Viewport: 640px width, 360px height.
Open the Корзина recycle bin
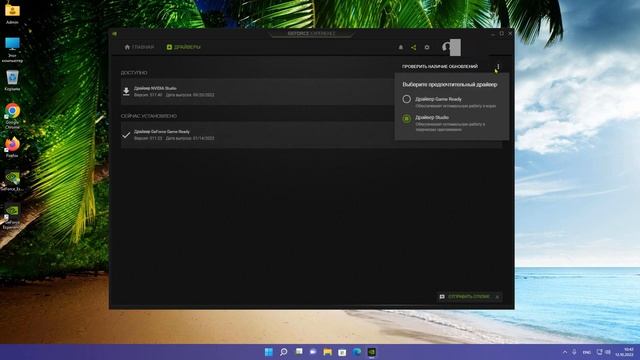point(12,80)
